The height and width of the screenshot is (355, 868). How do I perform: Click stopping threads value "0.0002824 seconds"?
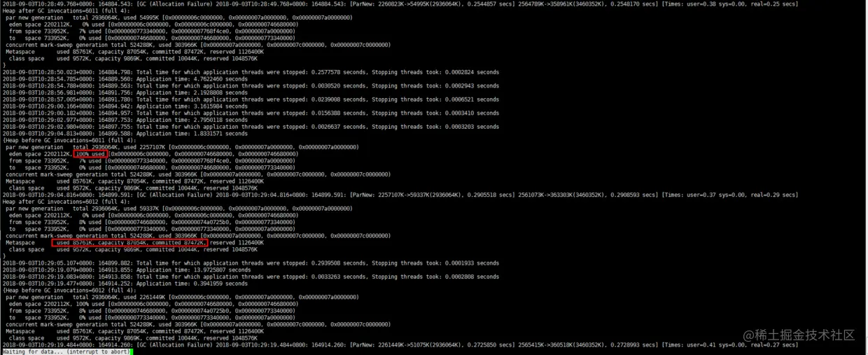[472, 72]
